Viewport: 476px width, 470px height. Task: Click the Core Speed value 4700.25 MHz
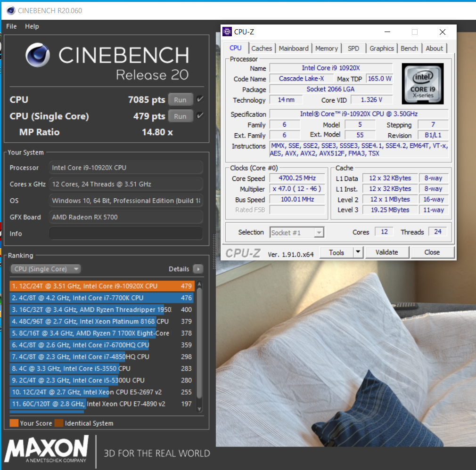297,178
